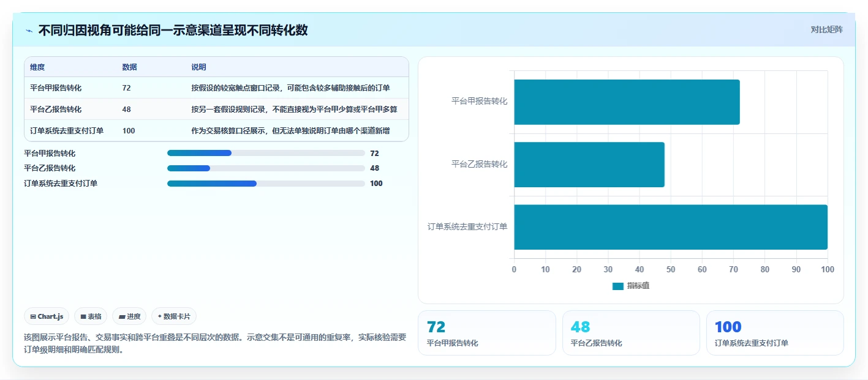This screenshot has width=868, height=380.
Task: Click y-axis label 平台甲报告转化 in chart
Action: coord(479,102)
